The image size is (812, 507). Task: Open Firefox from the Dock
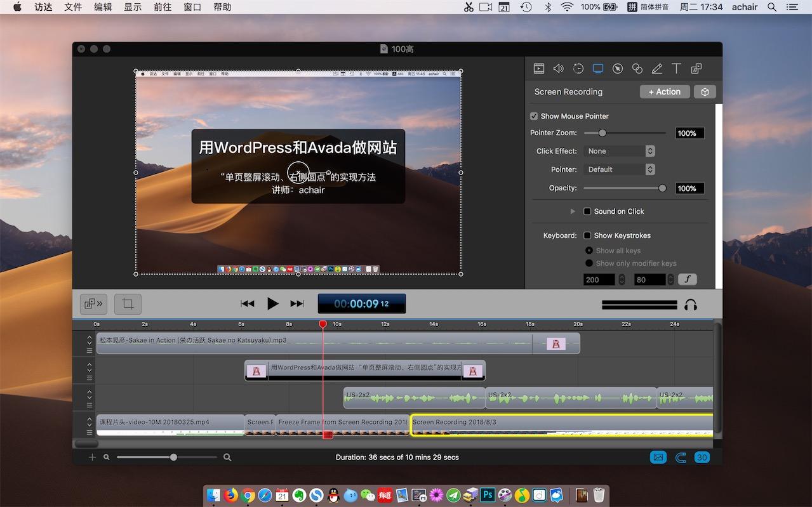(230, 495)
